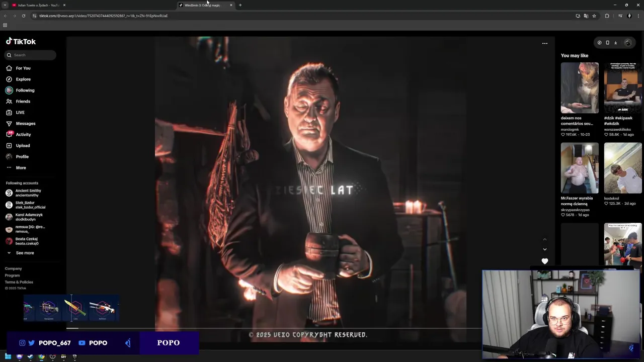Open the skrzypasskrzypas author link
Screen dimensions: 644x362
pos(576,209)
